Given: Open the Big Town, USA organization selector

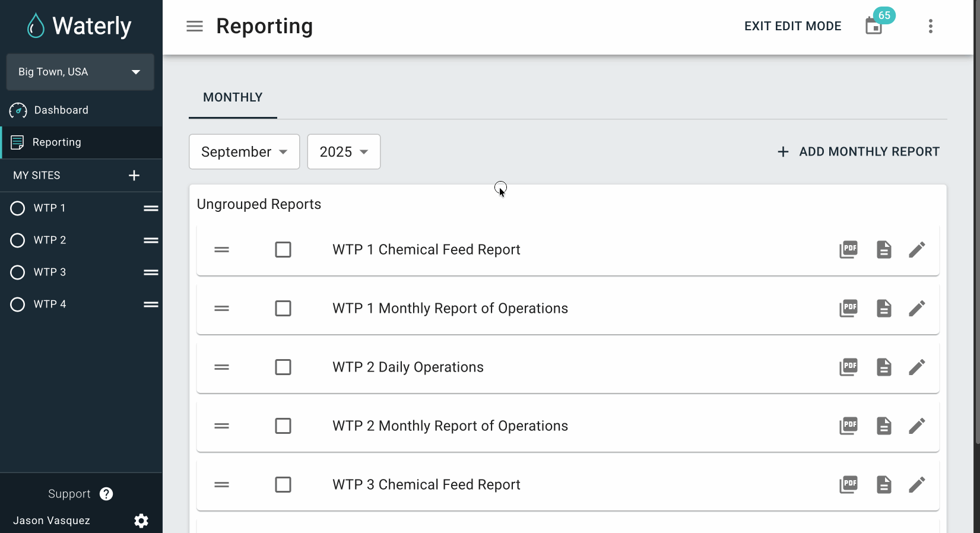Looking at the screenshot, I should pos(80,72).
